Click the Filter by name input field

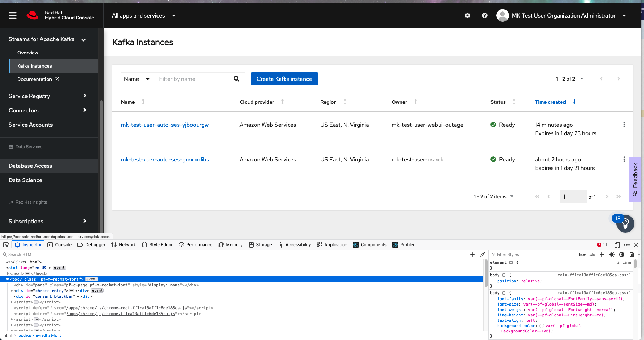point(192,79)
